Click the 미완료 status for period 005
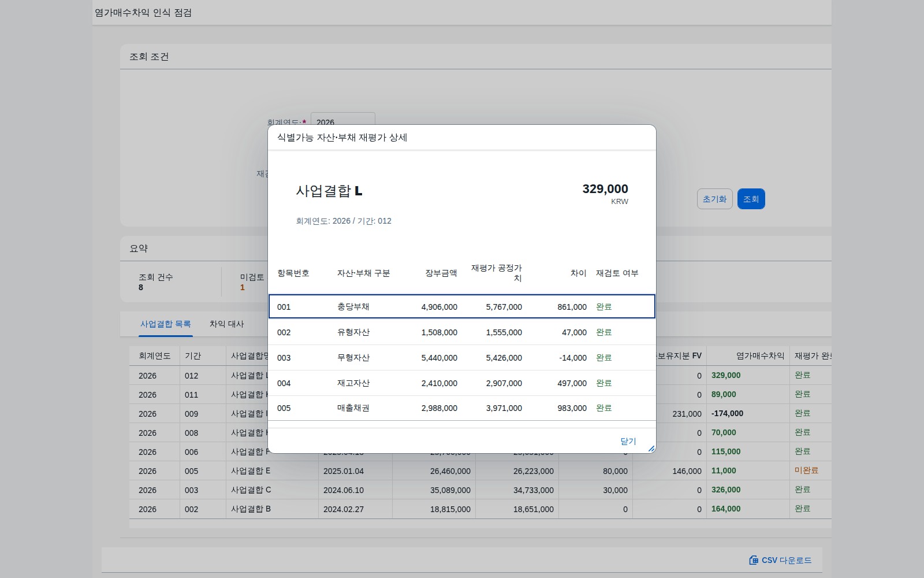The height and width of the screenshot is (578, 924). point(806,470)
